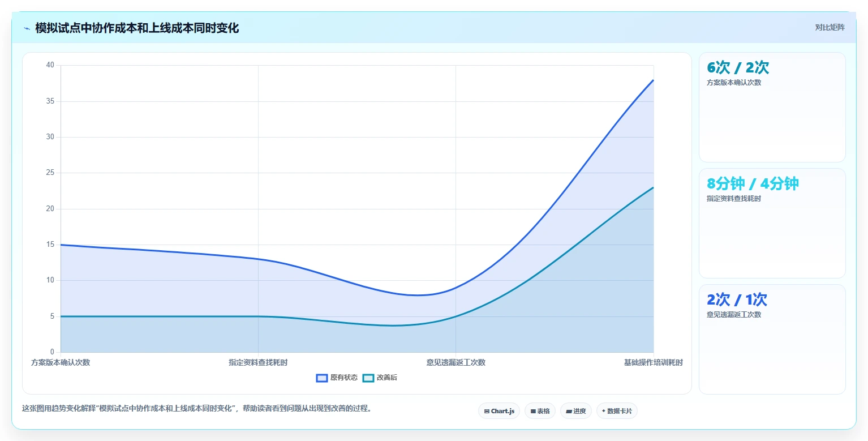This screenshot has height=441, width=868.
Task: Click the y-axis value 40
Action: (50, 65)
